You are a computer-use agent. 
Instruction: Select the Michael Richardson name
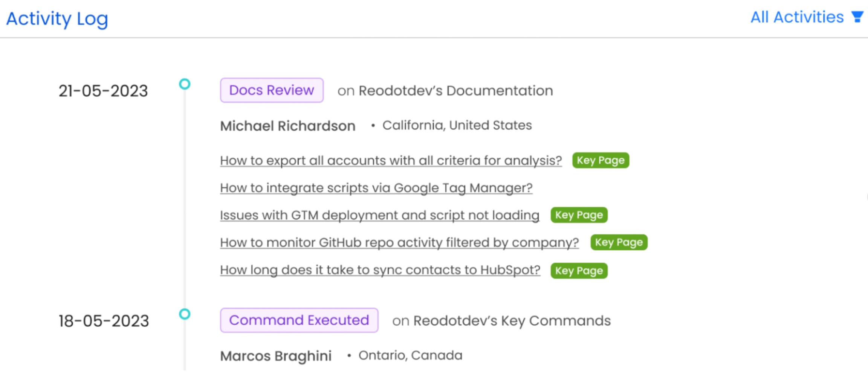(288, 126)
